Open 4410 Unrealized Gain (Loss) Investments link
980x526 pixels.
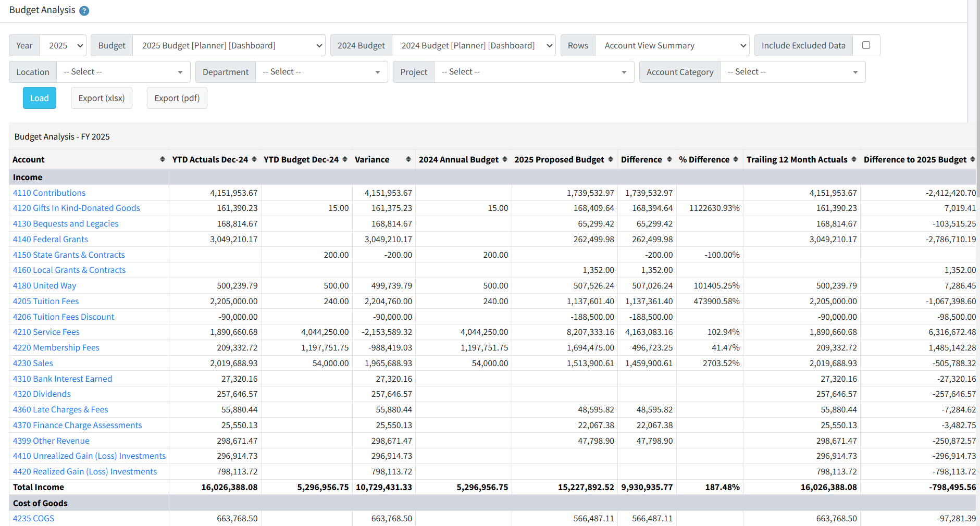click(89, 456)
